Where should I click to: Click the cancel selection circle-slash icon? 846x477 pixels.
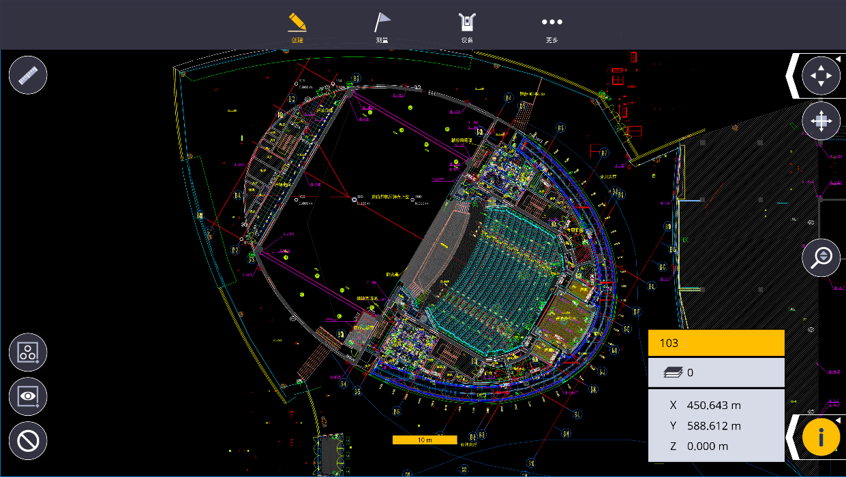[28, 441]
